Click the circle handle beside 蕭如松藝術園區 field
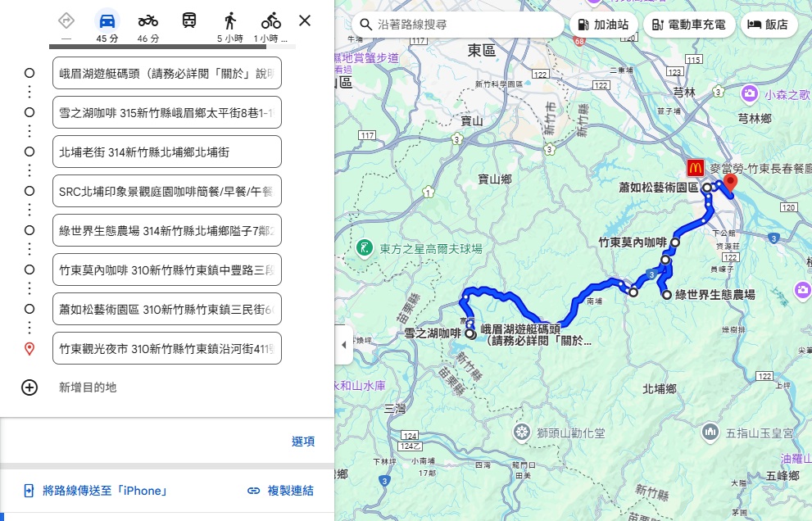The width and height of the screenshot is (812, 521). 29,309
